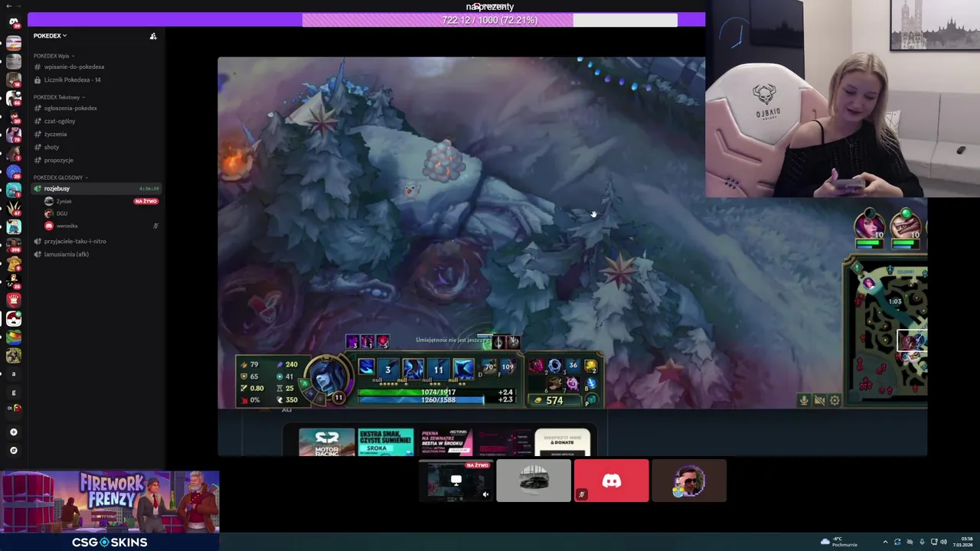Click the champion mana bar 1260/1588
This screenshot has height=551, width=980.
pos(437,399)
